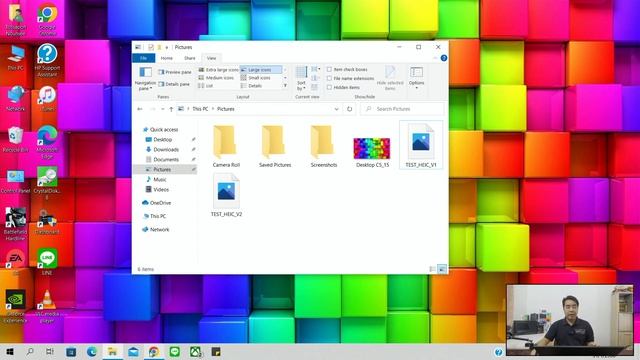The height and width of the screenshot is (360, 640).
Task: Open LINE desktop shortcut
Action: tap(47, 262)
